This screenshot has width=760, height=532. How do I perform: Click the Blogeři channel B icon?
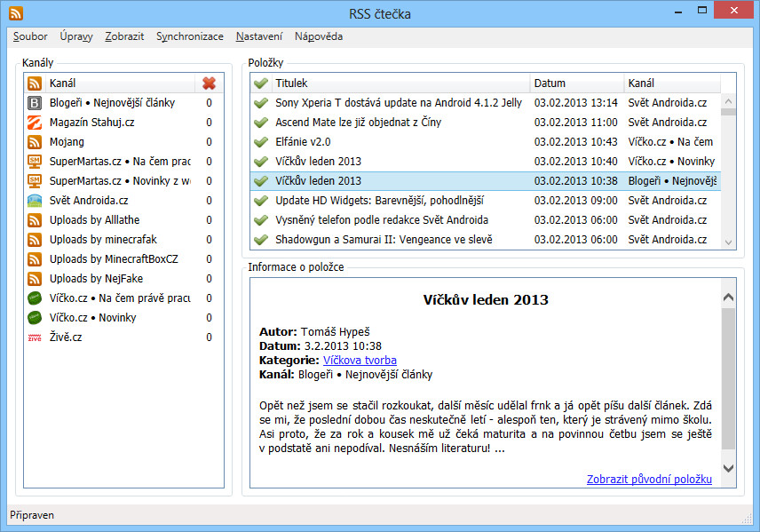[35, 103]
